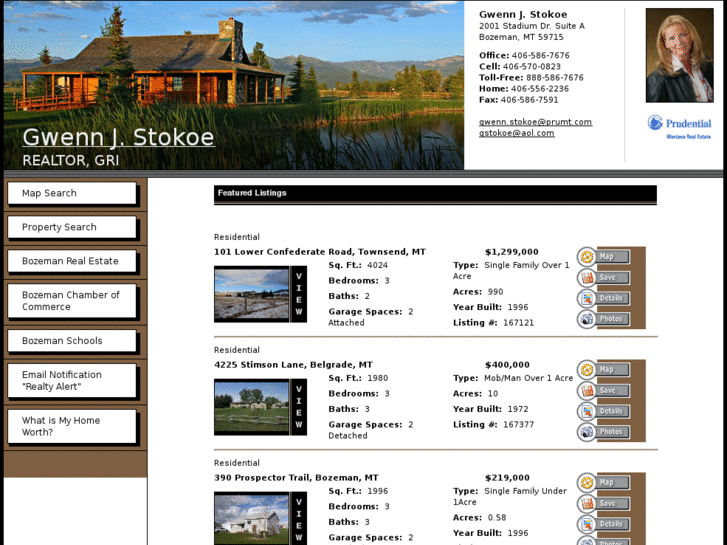Open Property Search in sidebar

point(72,227)
